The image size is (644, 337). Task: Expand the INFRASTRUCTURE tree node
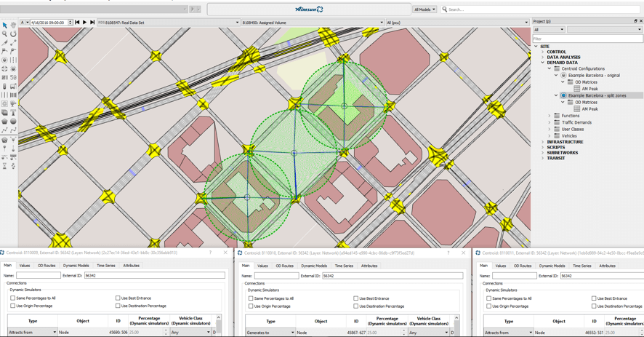tap(542, 142)
